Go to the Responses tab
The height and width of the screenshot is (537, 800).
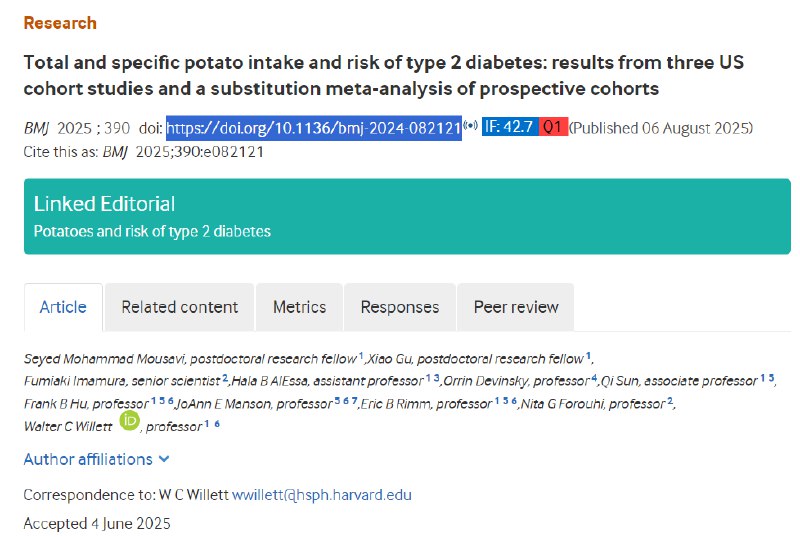[400, 307]
